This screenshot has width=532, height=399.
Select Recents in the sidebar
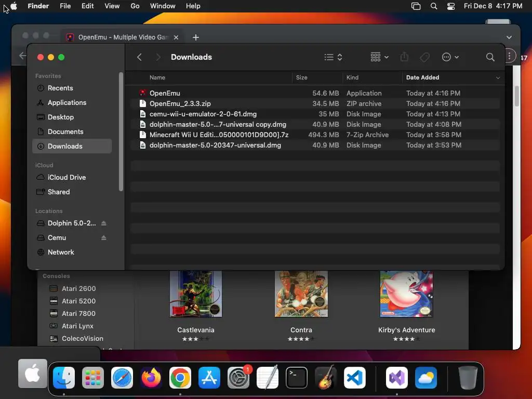(x=72, y=88)
